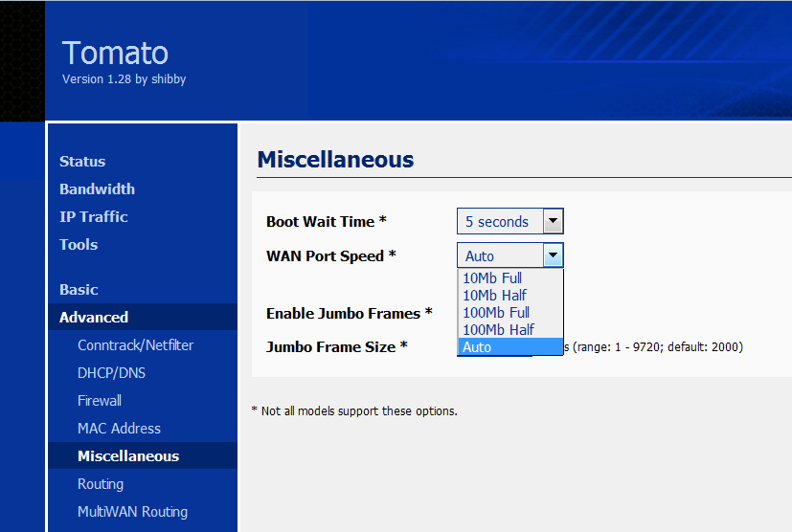Select the Advanced sidebar section
The image size is (792, 532).
[x=143, y=317]
